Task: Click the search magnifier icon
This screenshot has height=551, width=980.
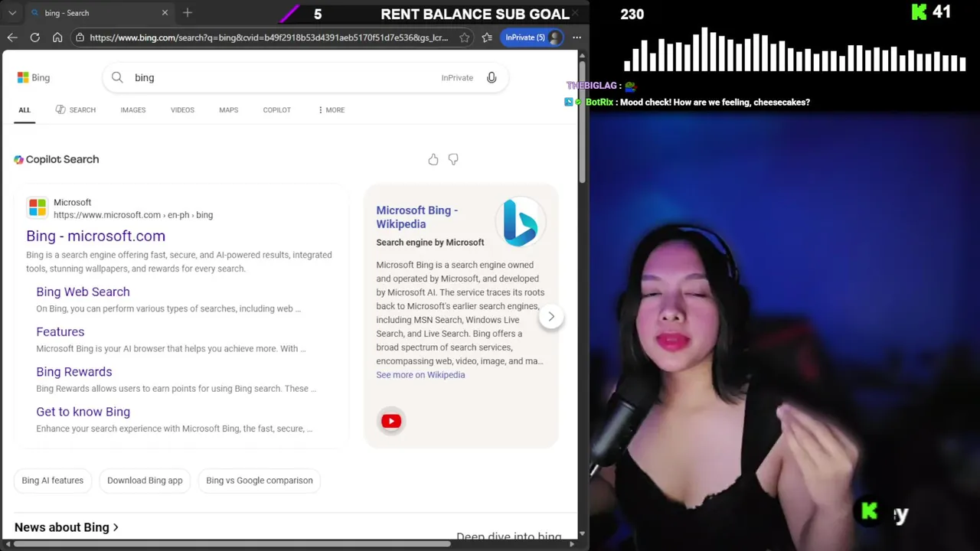Action: (117, 77)
